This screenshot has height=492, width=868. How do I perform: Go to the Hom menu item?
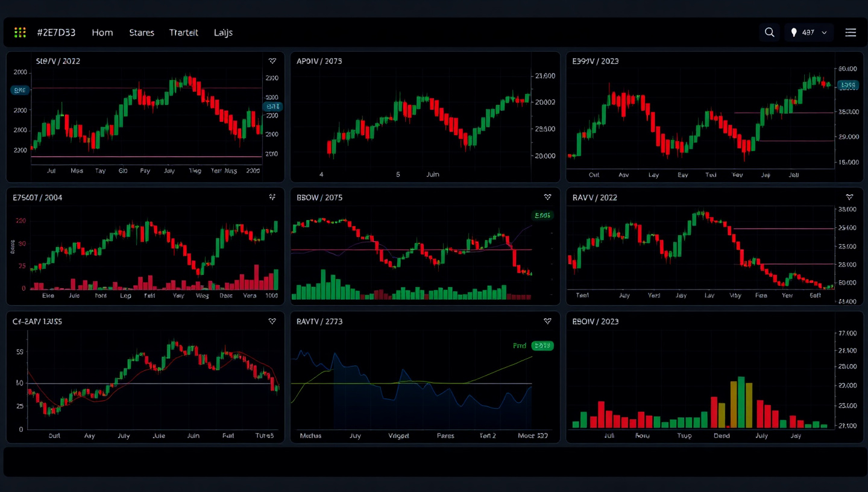102,33
